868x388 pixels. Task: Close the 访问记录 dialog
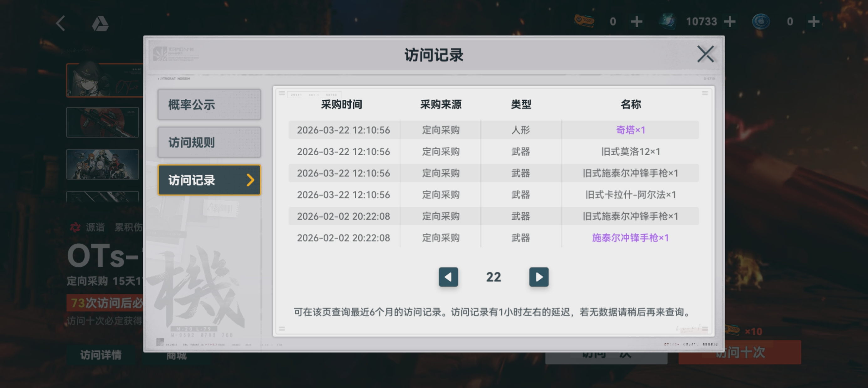tap(705, 54)
